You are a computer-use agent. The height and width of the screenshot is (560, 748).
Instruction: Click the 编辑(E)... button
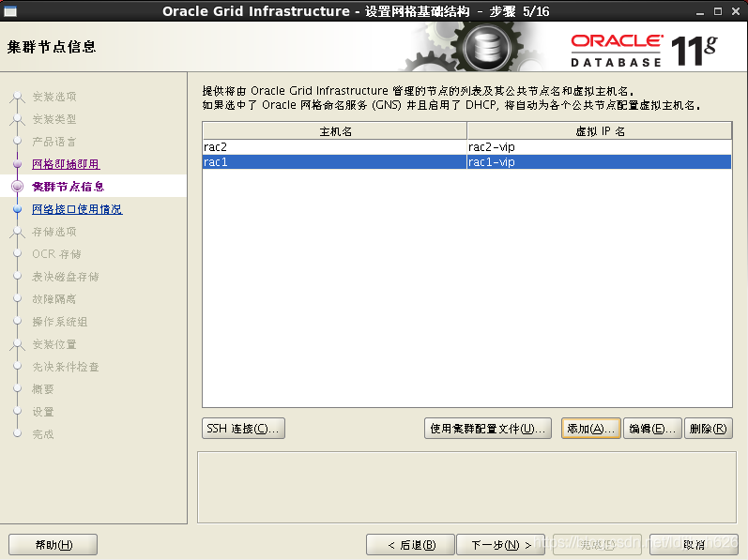[652, 428]
